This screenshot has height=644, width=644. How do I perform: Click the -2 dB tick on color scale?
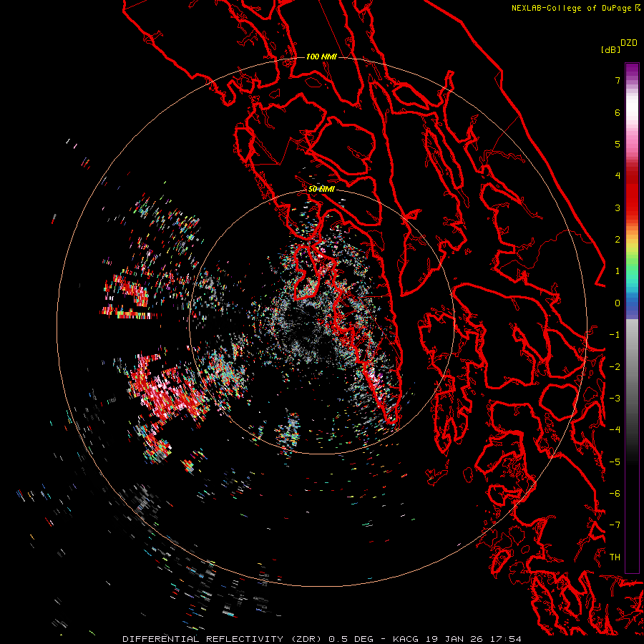(615, 367)
